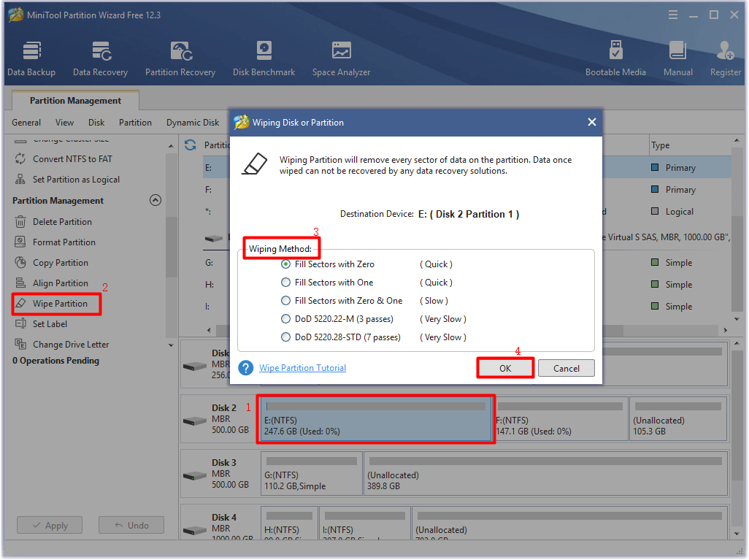Click the Change Drive Letter icon

[20, 344]
